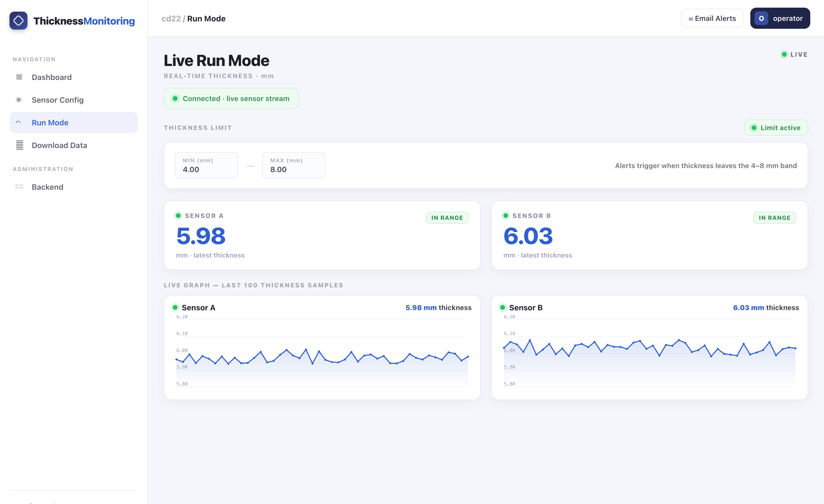Click the ThicknessMonitoring title text
This screenshot has height=504, width=824.
point(84,21)
